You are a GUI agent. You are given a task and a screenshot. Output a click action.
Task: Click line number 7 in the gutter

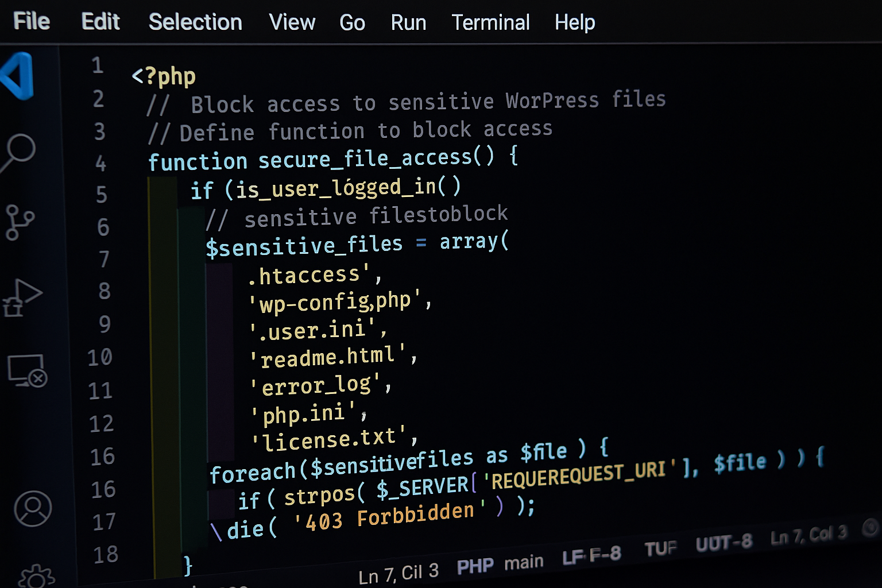tap(104, 259)
